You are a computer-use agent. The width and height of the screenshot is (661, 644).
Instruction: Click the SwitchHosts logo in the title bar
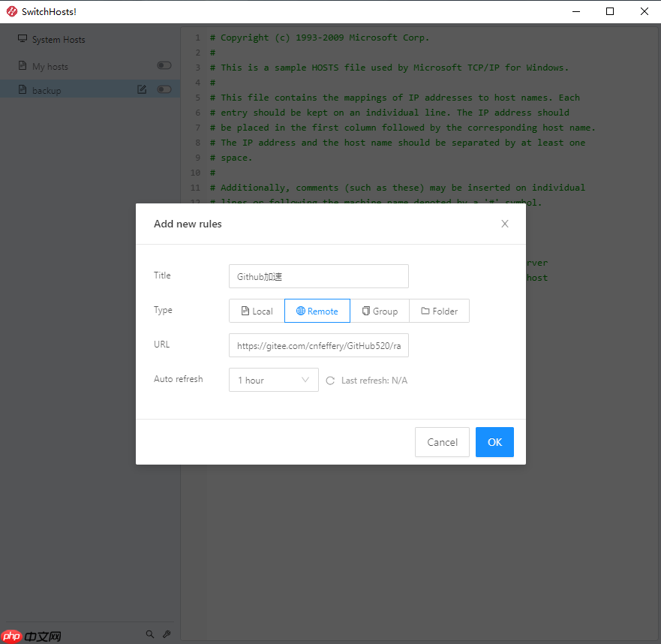coord(11,11)
